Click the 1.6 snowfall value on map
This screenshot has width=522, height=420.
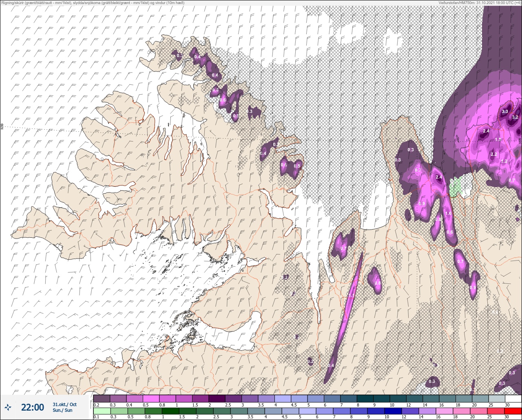pos(448,214)
